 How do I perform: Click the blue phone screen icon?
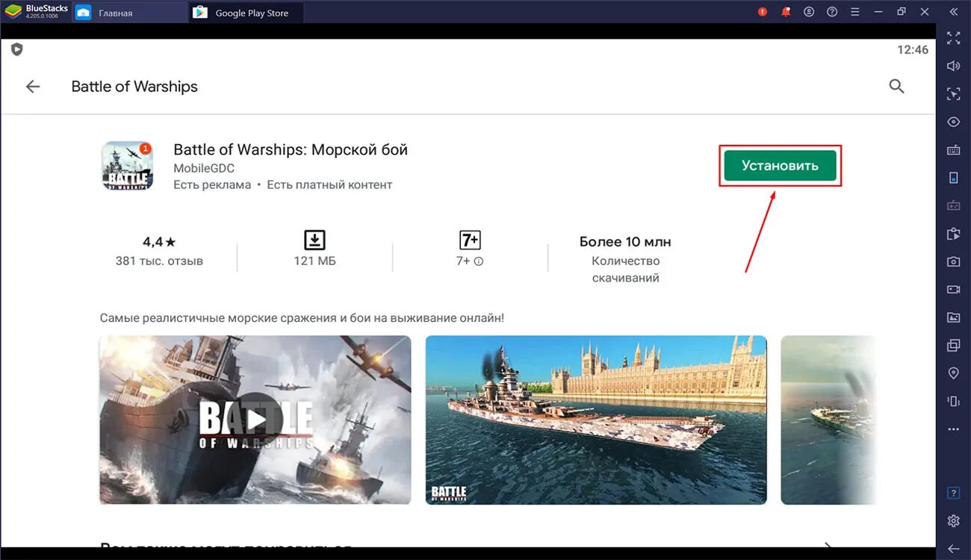point(953,178)
